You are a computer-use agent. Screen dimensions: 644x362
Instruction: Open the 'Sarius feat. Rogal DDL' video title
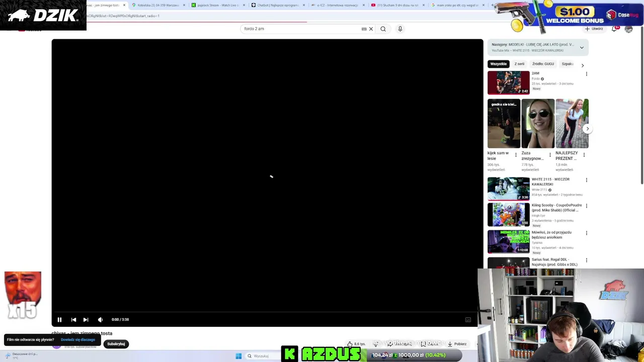(554, 262)
